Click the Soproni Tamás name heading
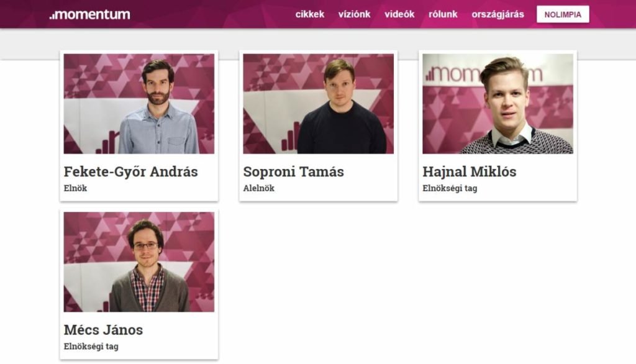Screen dimensions: 636x364 click(x=293, y=172)
